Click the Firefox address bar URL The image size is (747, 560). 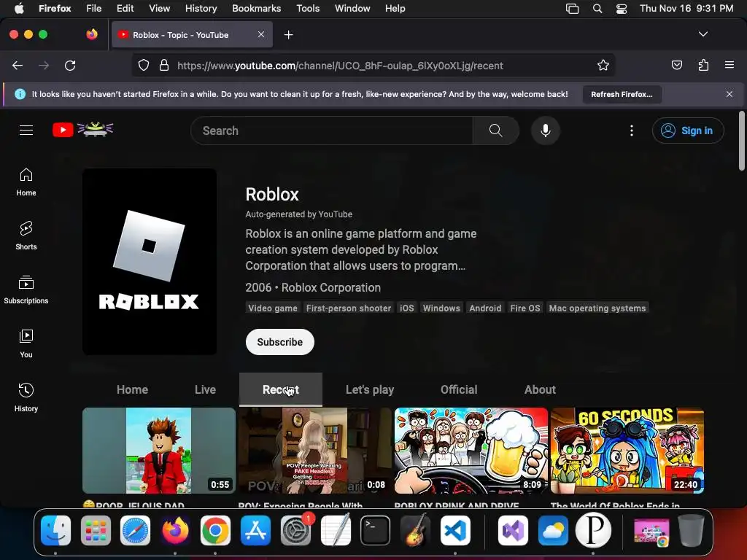[x=340, y=66]
